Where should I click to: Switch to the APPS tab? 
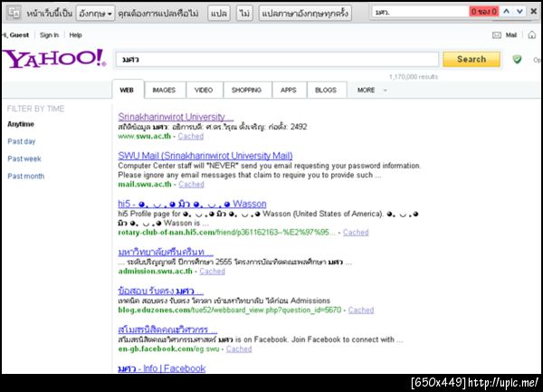click(x=289, y=90)
